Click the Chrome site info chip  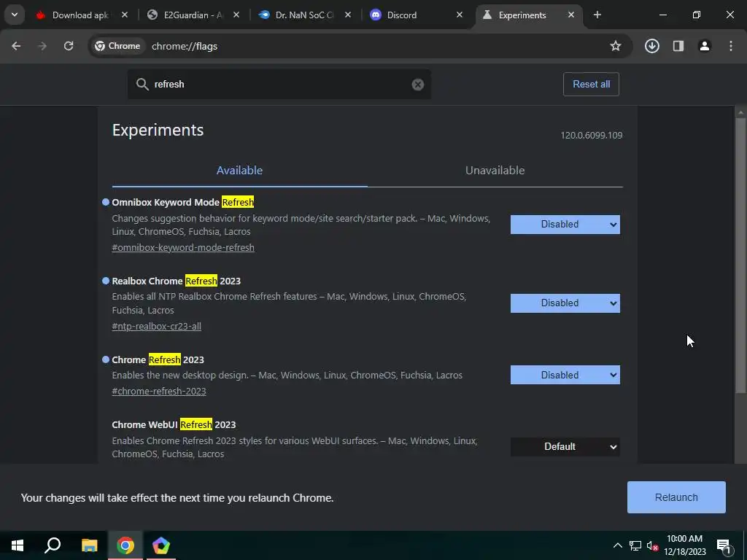pos(117,46)
